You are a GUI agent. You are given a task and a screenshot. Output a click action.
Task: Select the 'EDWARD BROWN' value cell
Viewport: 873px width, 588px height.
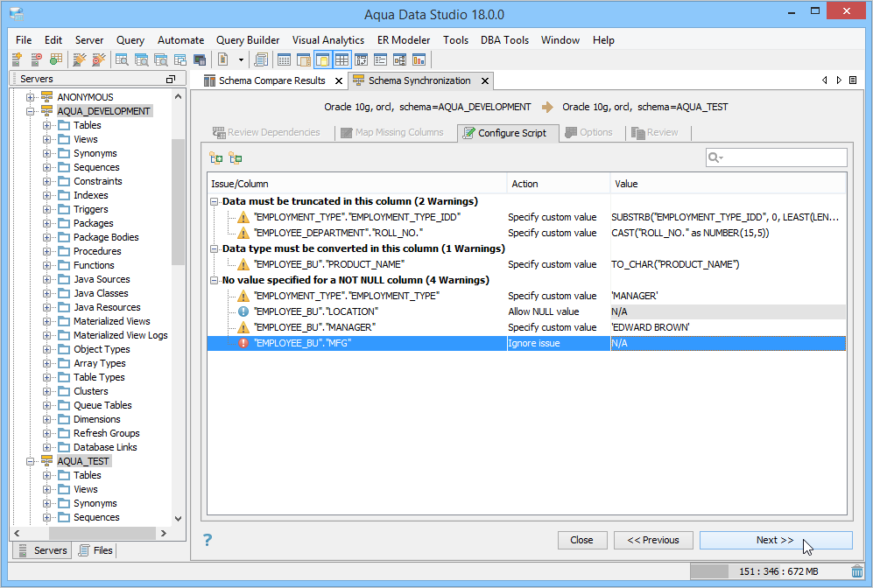(729, 327)
